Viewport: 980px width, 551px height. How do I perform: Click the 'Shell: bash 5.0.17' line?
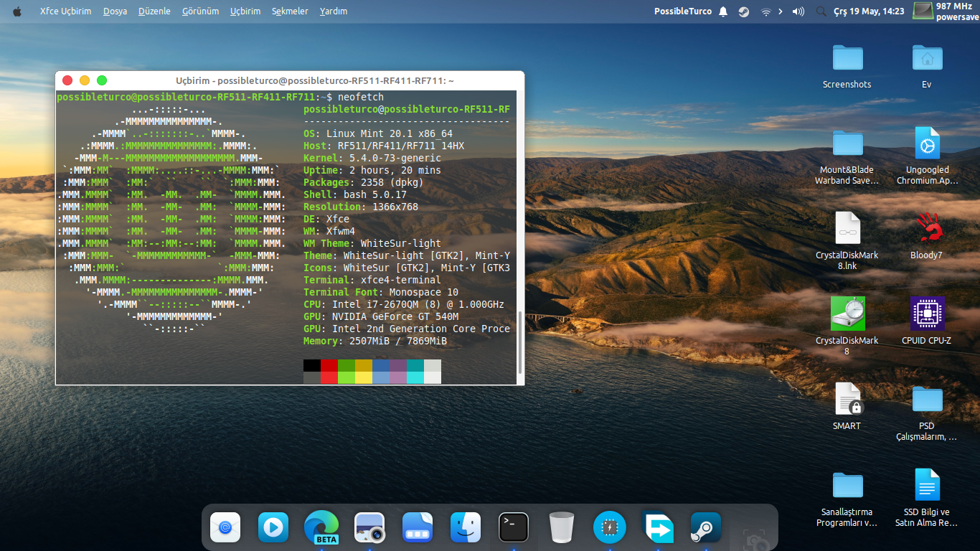point(355,194)
